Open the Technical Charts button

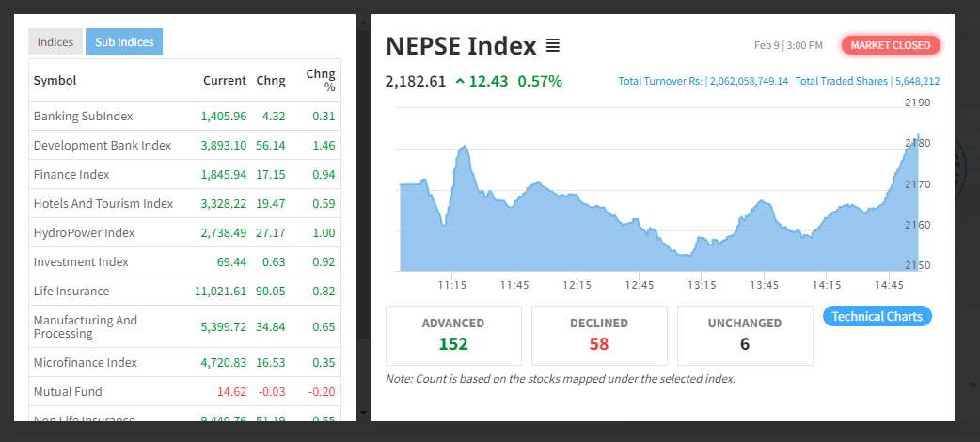click(877, 316)
